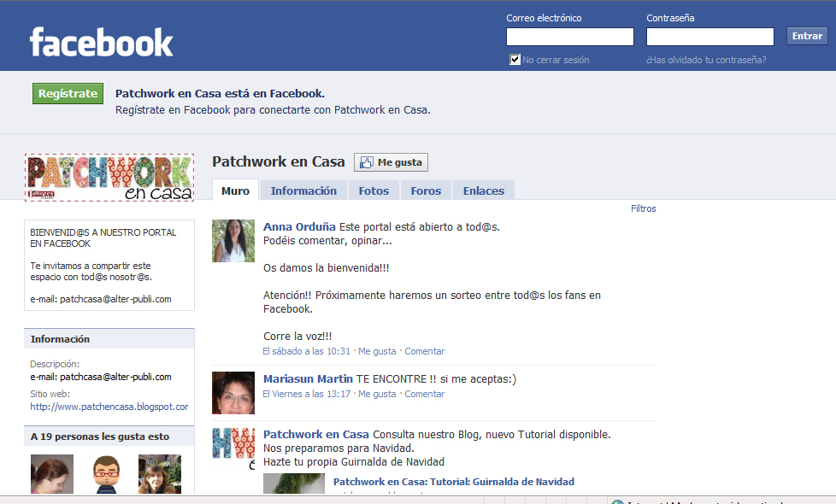Click the Patchwork en Casa está en Facebook heading
The image size is (836, 504).
220,94
